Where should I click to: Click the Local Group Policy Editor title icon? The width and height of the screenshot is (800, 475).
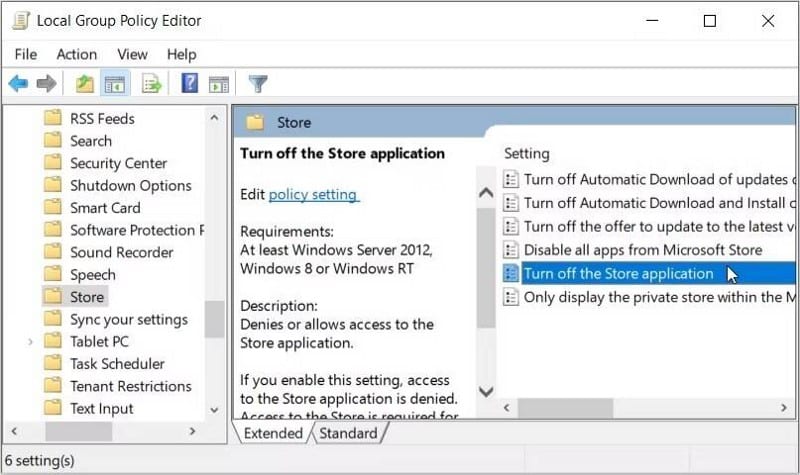click(x=21, y=20)
